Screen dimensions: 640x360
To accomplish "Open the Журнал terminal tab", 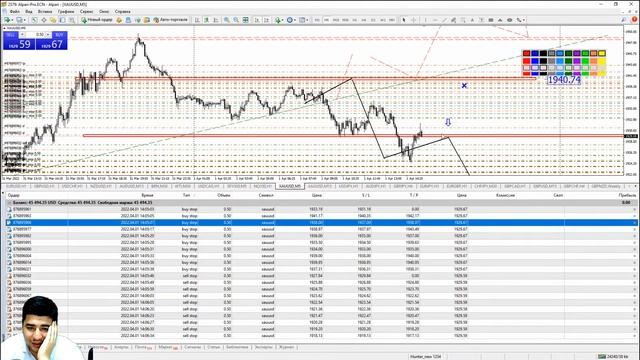I will [286, 347].
